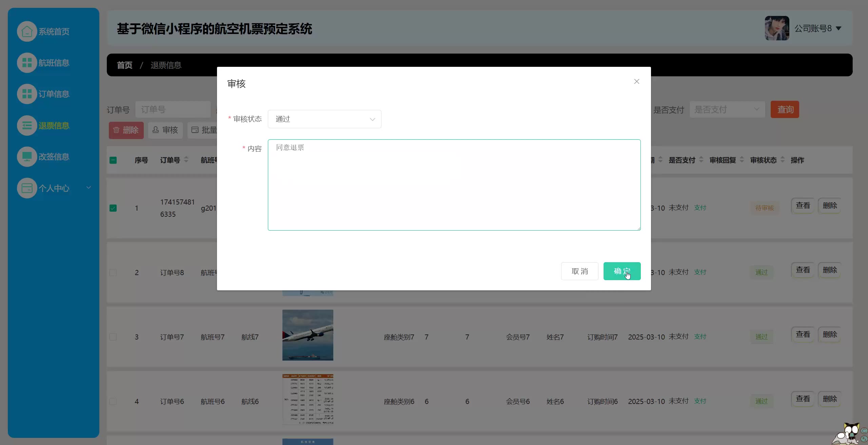The height and width of the screenshot is (445, 868).
Task: Check the checkbox for row 3 订单号7
Action: [113, 337]
